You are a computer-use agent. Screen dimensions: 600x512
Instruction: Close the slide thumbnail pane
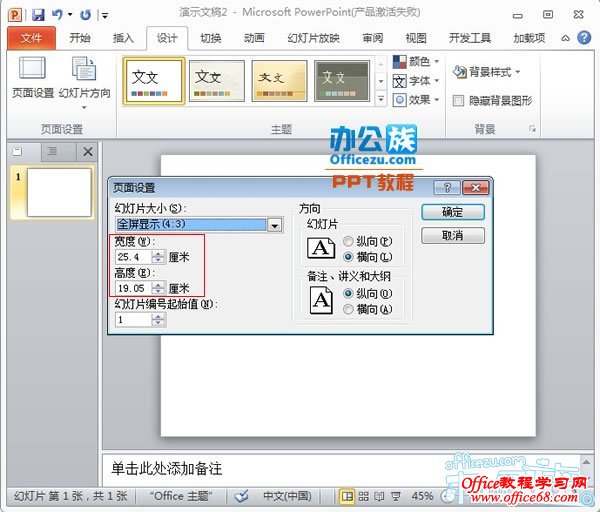coord(88,152)
